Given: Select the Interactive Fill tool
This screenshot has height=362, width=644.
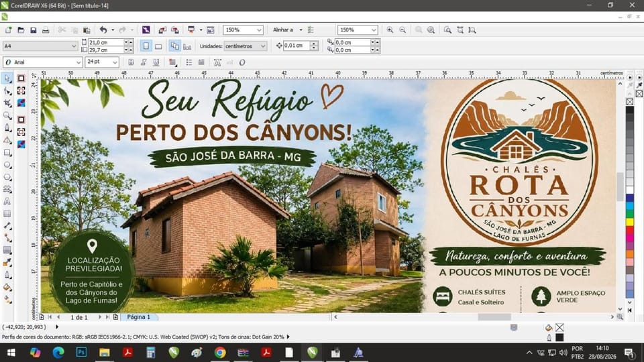Looking at the screenshot, I should coord(7,300).
